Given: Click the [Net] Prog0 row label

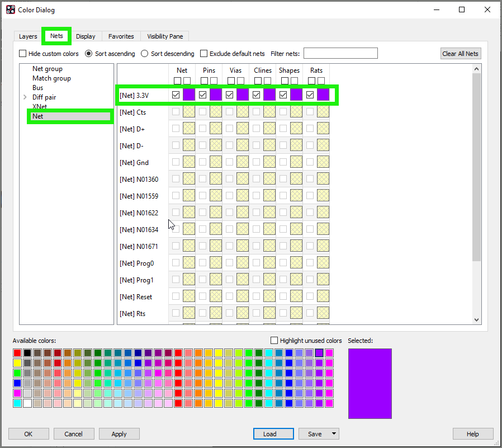Looking at the screenshot, I should 137,263.
